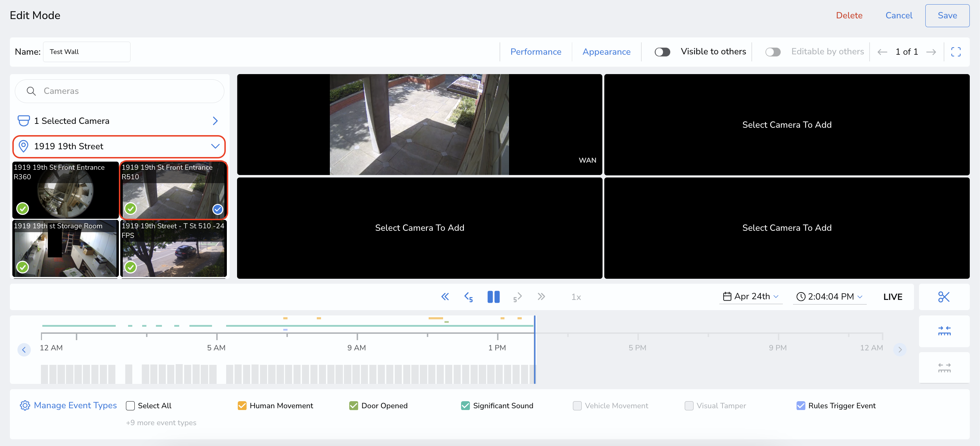Enter fullscreen view of the wall
This screenshot has height=446, width=980.
pyautogui.click(x=956, y=52)
